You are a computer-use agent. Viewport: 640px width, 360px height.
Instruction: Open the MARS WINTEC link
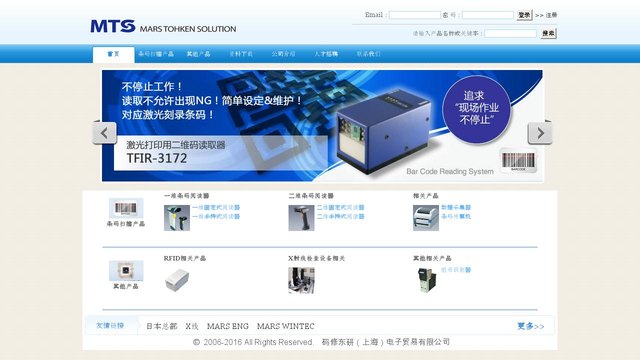click(286, 326)
